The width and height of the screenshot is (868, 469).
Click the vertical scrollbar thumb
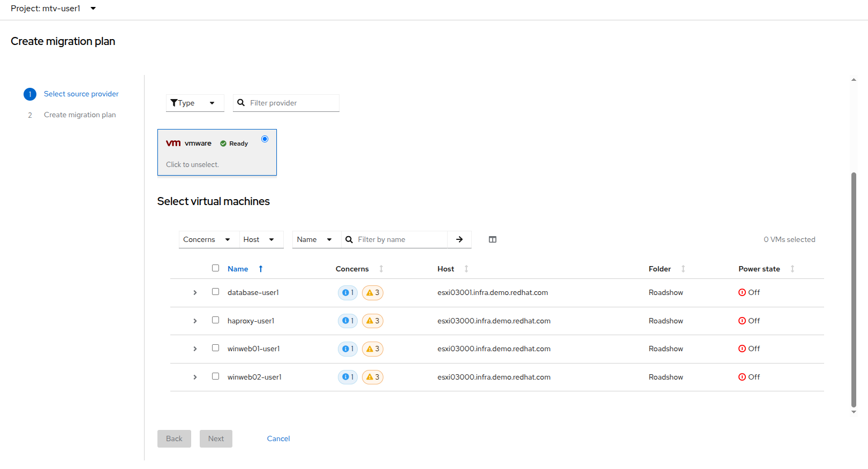pos(854,289)
